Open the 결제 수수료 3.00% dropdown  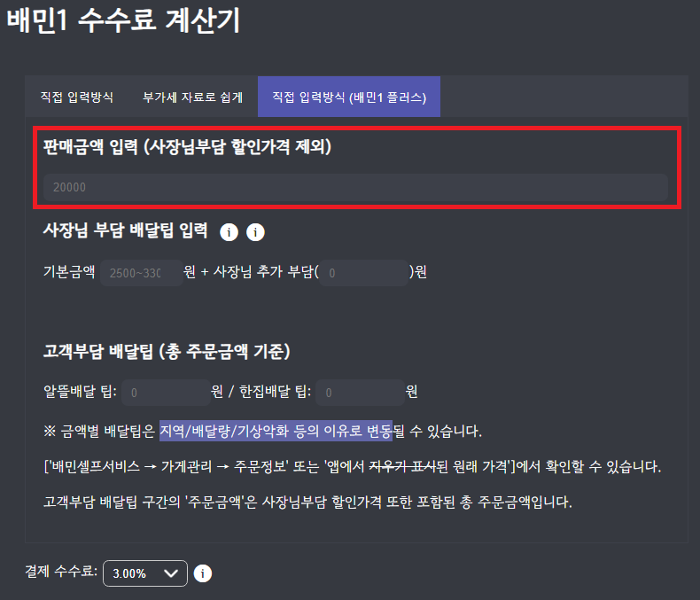(145, 573)
